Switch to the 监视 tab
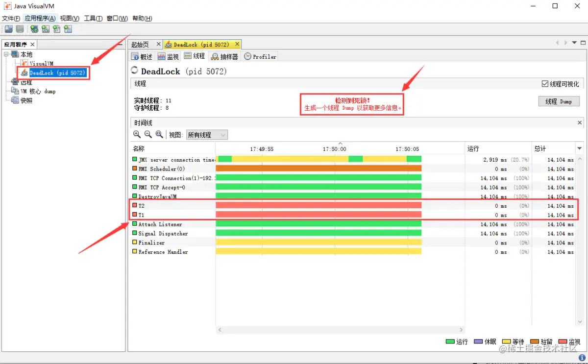The width and height of the screenshot is (588, 364). pyautogui.click(x=168, y=56)
